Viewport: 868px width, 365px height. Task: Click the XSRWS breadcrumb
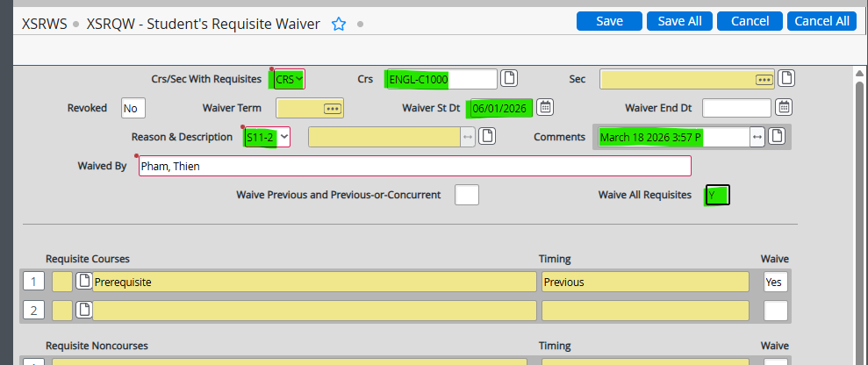point(44,24)
